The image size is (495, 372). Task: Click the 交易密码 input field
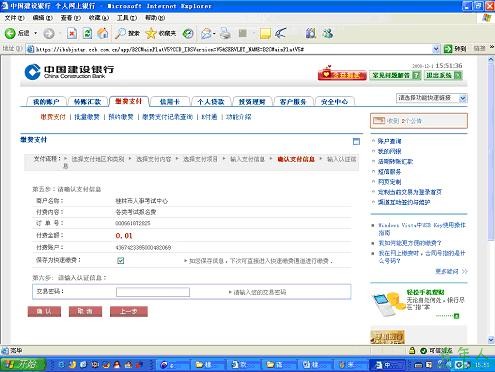pyautogui.click(x=153, y=292)
